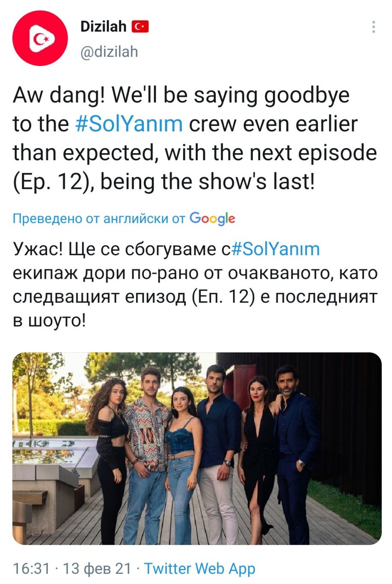This screenshot has width=392, height=584.
Task: Click the '16:31' tweet timestamp
Action: pos(31,568)
